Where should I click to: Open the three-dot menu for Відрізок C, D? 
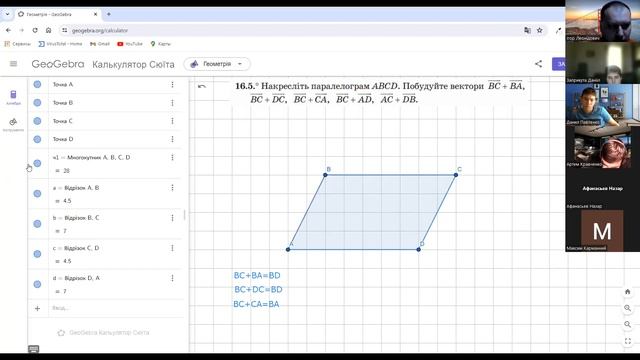pyautogui.click(x=172, y=248)
